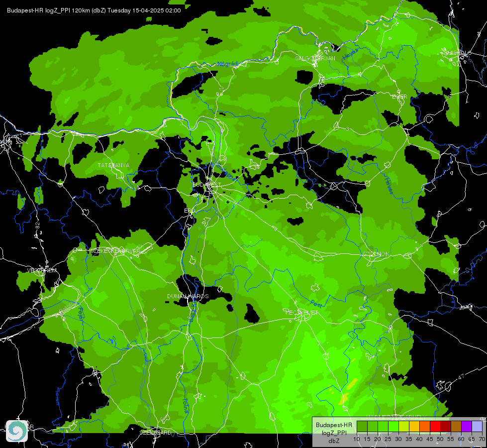The height and width of the screenshot is (448, 487).
Task: Click the BUDAPEST city label
Action: [206, 185]
